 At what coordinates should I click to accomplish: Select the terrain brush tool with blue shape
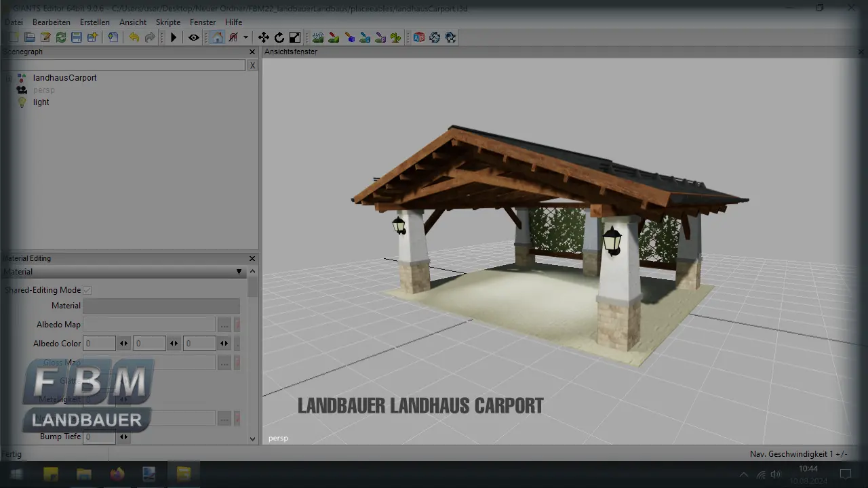(365, 37)
